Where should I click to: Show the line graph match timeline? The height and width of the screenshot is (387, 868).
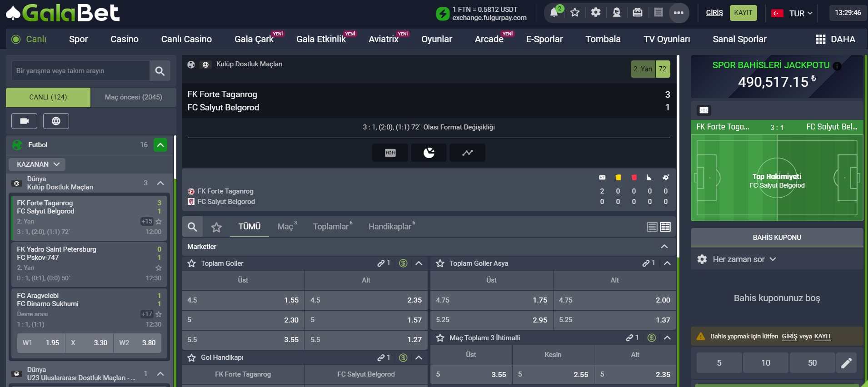[x=467, y=153]
